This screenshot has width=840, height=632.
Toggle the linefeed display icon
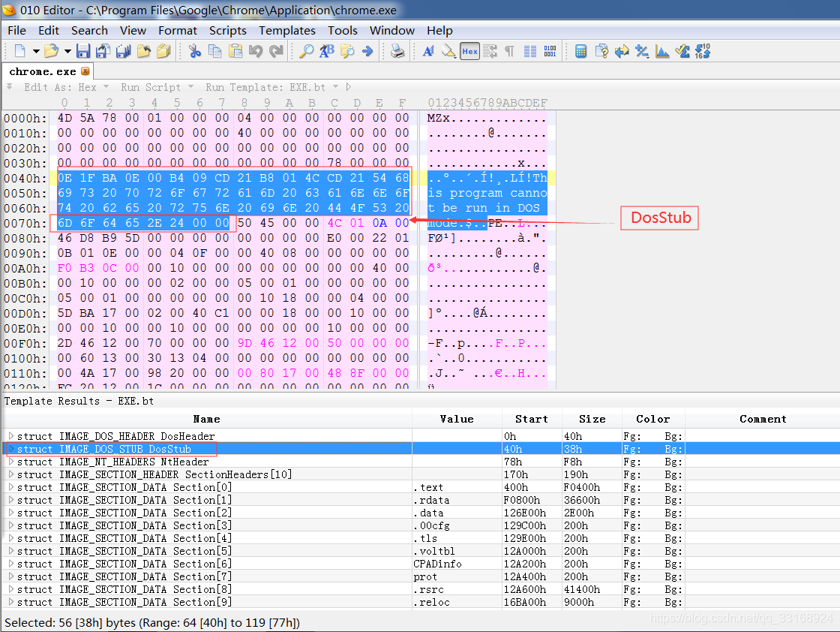(x=490, y=51)
